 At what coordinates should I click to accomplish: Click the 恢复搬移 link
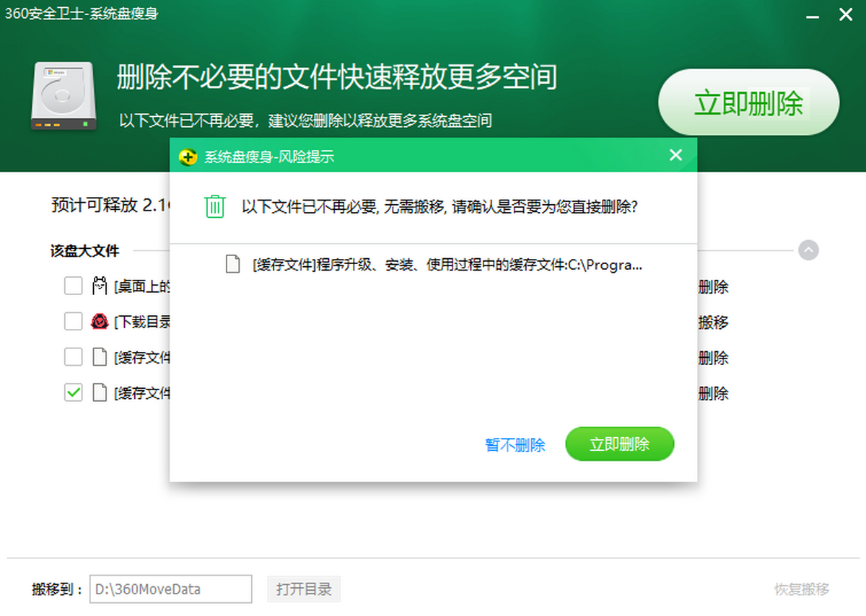coord(802,589)
